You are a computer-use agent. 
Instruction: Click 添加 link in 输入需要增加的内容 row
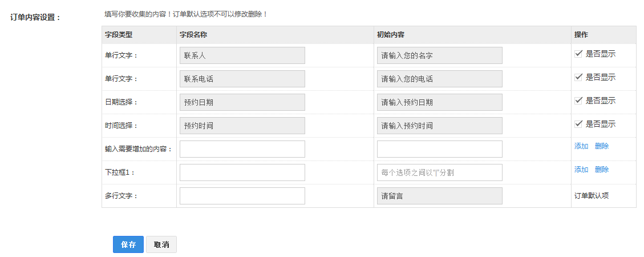click(581, 146)
